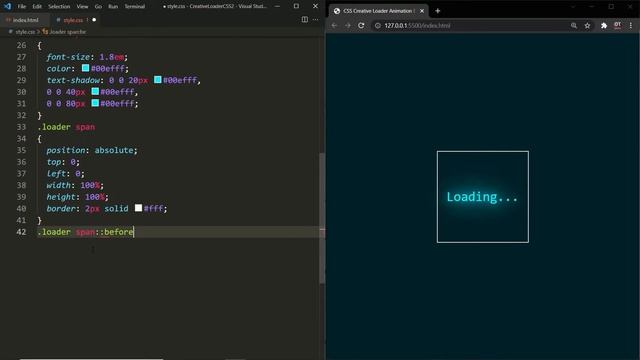This screenshot has width=640, height=360.
Task: Go forward in the browser
Action: 347,25
